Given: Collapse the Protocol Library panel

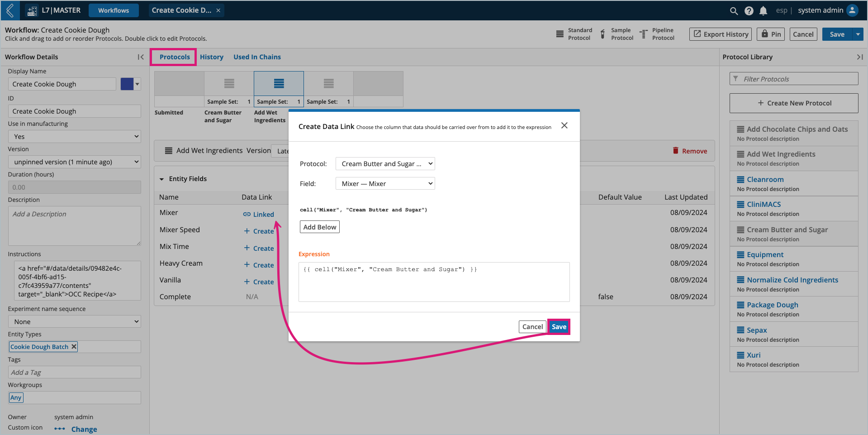Looking at the screenshot, I should pos(859,57).
